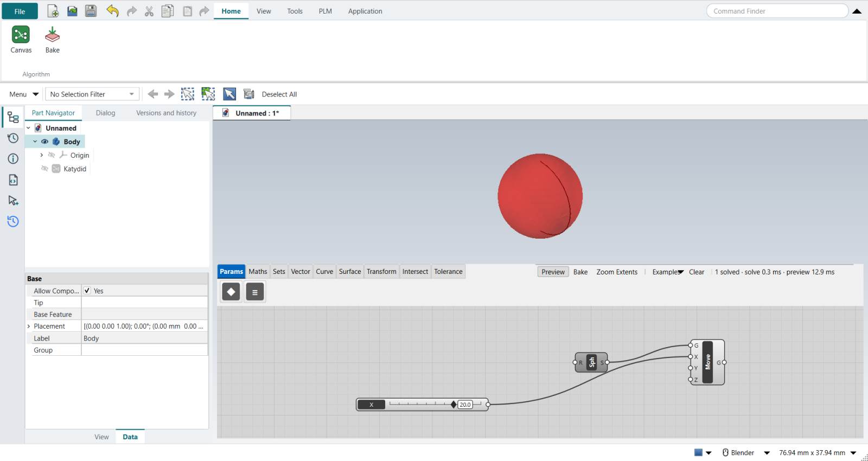Expand the Placement property row
Screen dimensions: 868x461
coord(29,326)
